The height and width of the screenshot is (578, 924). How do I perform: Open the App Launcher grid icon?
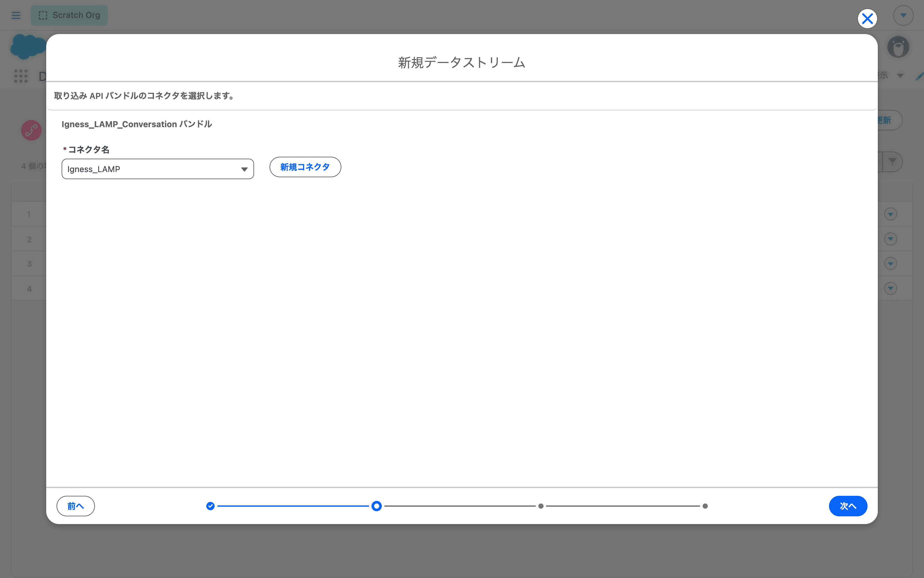(21, 76)
